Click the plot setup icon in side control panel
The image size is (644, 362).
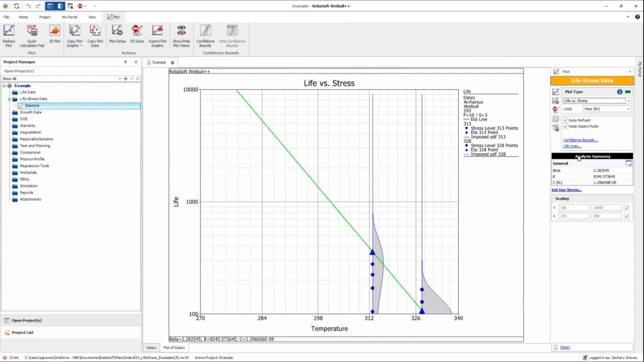[555, 101]
